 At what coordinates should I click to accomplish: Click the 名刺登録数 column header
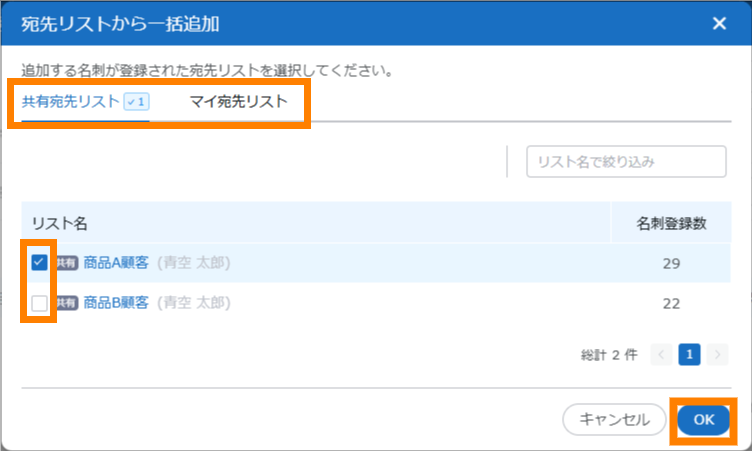(671, 223)
